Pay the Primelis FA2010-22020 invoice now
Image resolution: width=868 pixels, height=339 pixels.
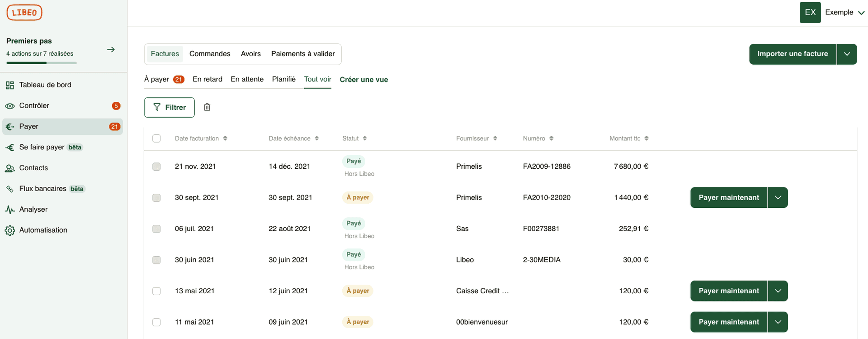pos(729,198)
